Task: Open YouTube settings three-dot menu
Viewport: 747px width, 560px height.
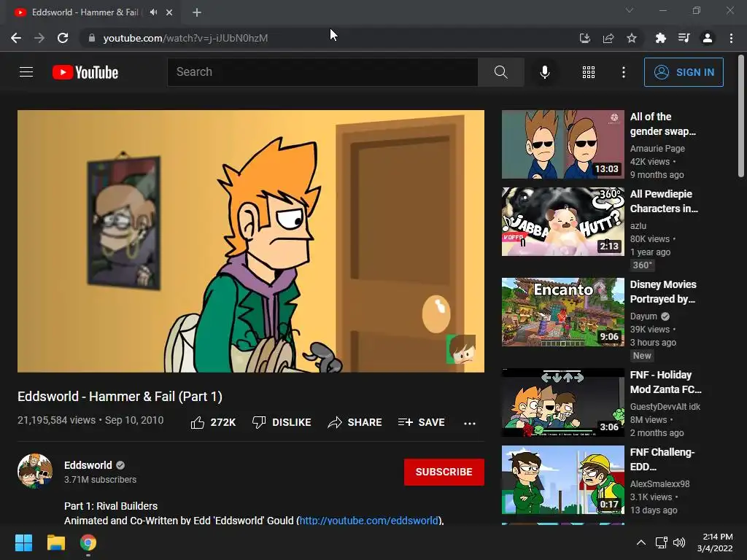Action: [624, 72]
